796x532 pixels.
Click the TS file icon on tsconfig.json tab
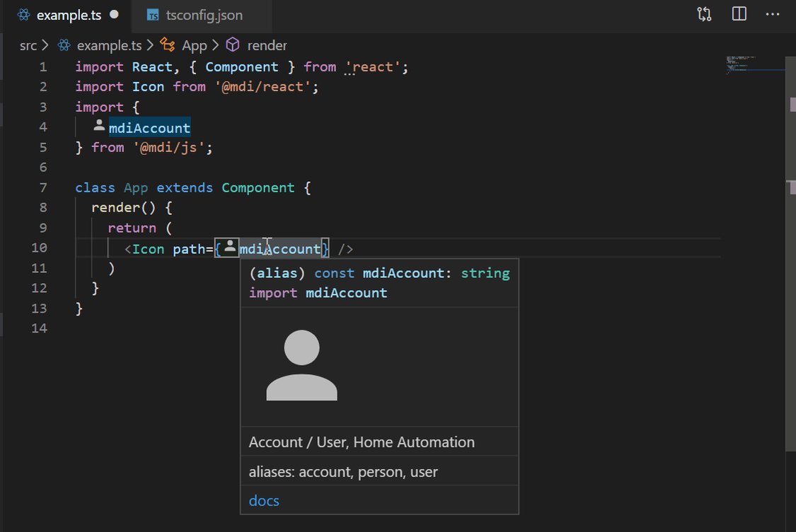click(153, 16)
